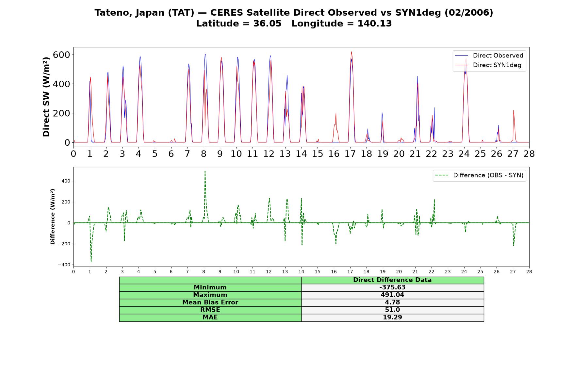
Task: Click the Direct SW (W/m²) axis label
Action: tap(46, 97)
